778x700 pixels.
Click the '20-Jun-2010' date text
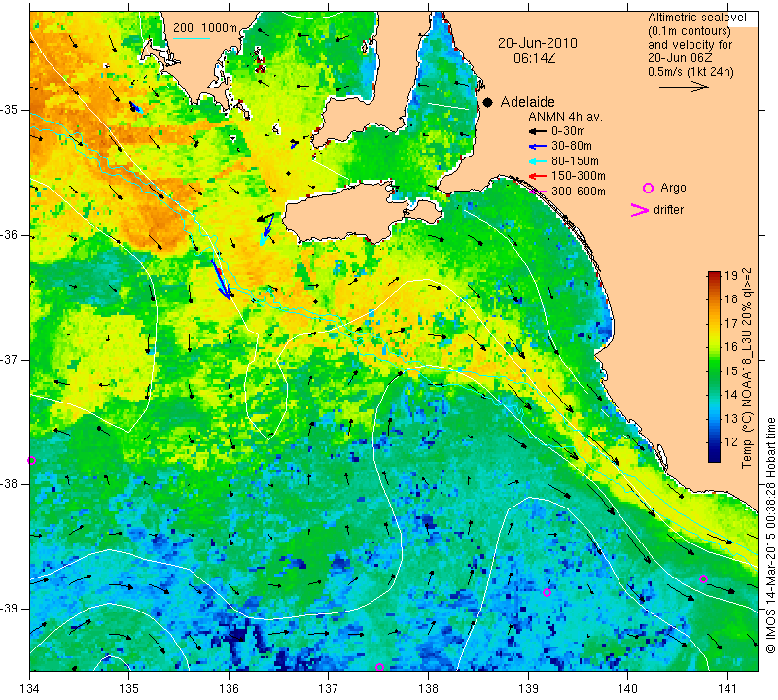[x=538, y=43]
